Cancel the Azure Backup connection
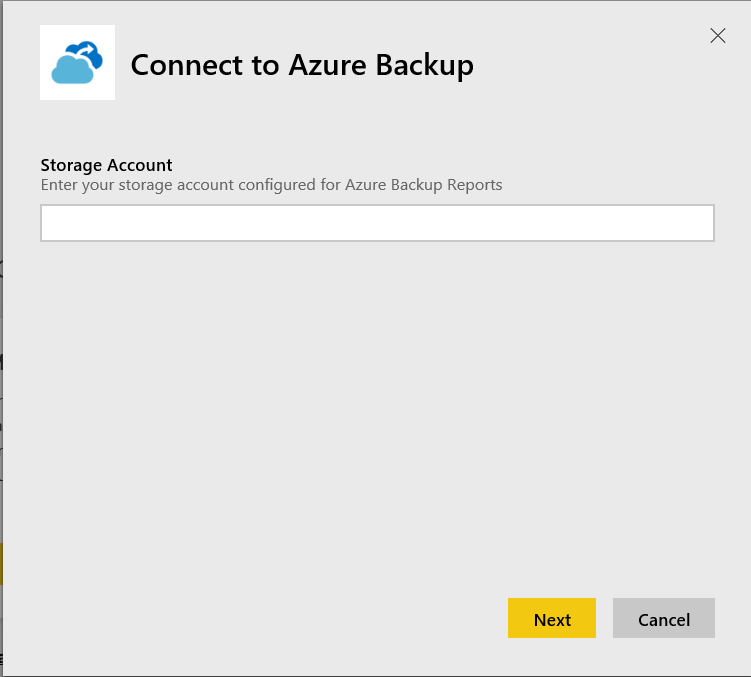This screenshot has width=751, height=677. (663, 619)
